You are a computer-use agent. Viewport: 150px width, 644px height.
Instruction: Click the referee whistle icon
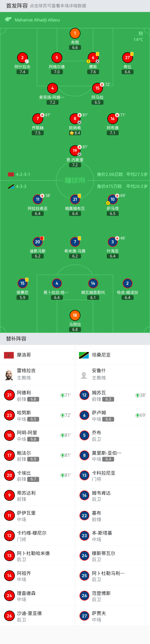coord(8,19)
